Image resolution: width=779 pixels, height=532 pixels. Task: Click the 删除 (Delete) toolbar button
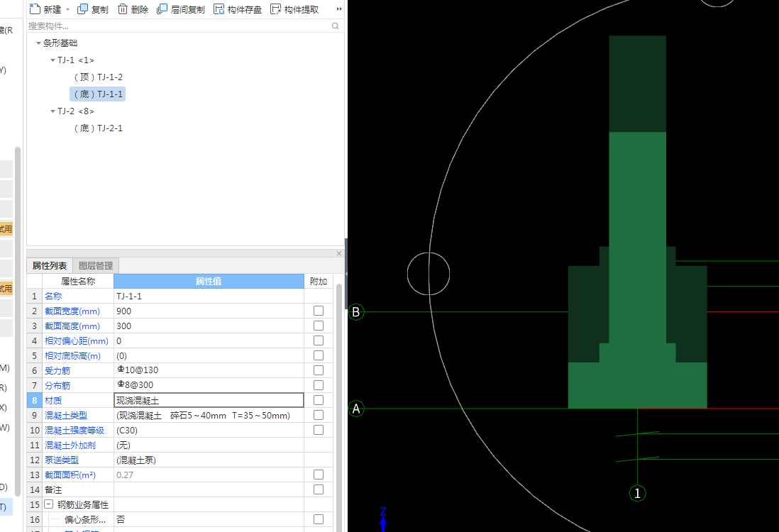click(x=133, y=9)
